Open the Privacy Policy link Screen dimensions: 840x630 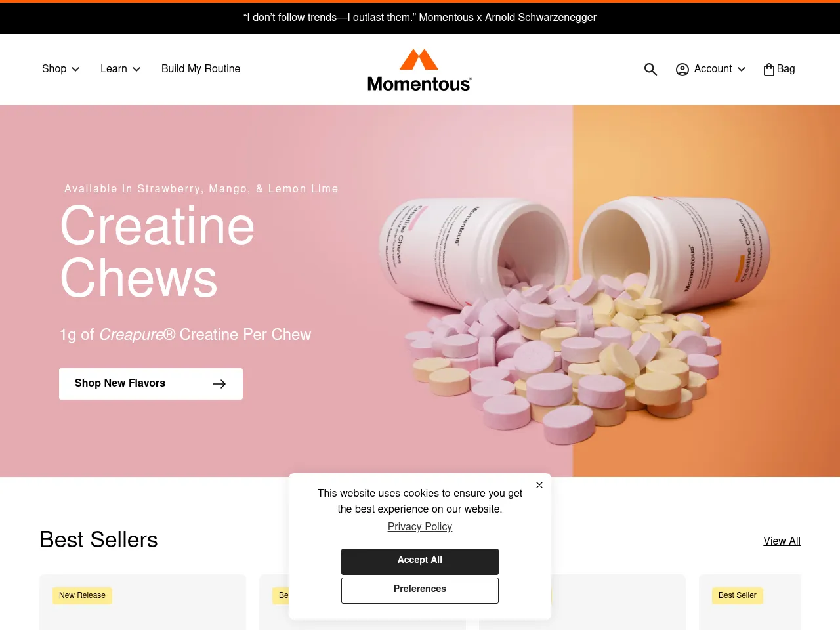pyautogui.click(x=420, y=526)
